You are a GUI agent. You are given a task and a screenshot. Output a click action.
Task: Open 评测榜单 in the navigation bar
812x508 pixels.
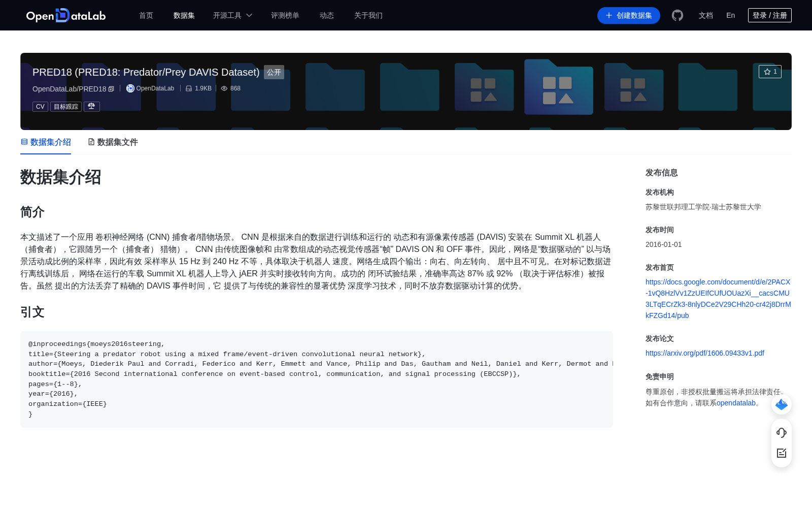click(285, 15)
